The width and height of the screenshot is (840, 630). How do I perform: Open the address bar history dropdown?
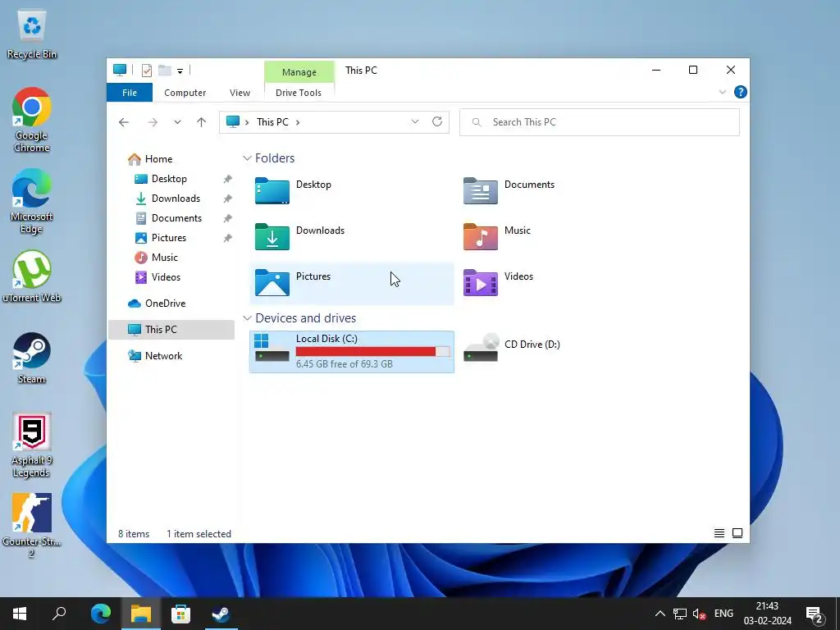click(x=414, y=122)
